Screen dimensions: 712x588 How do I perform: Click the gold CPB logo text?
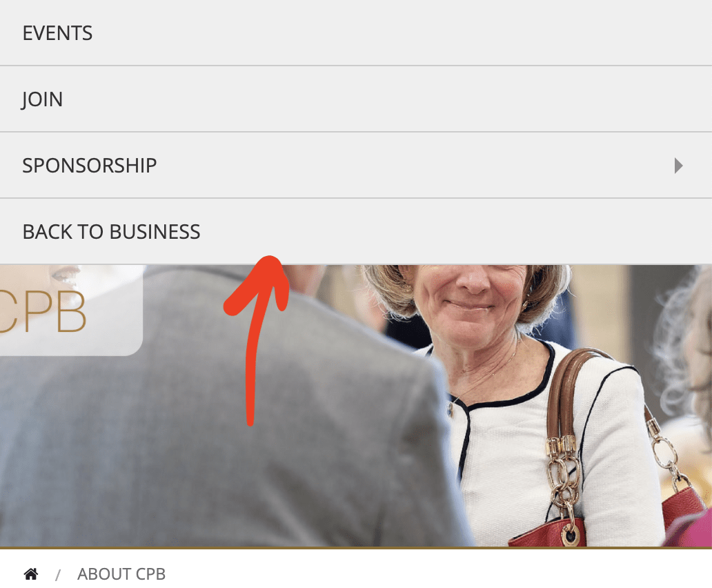[x=42, y=312]
